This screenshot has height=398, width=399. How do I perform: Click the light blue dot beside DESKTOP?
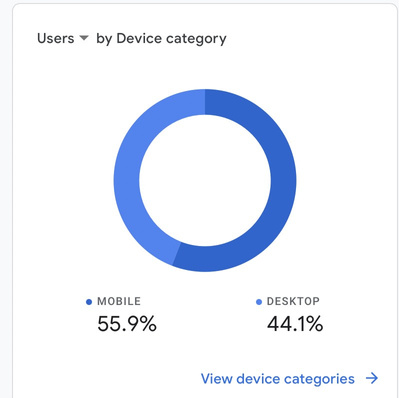[x=259, y=302]
